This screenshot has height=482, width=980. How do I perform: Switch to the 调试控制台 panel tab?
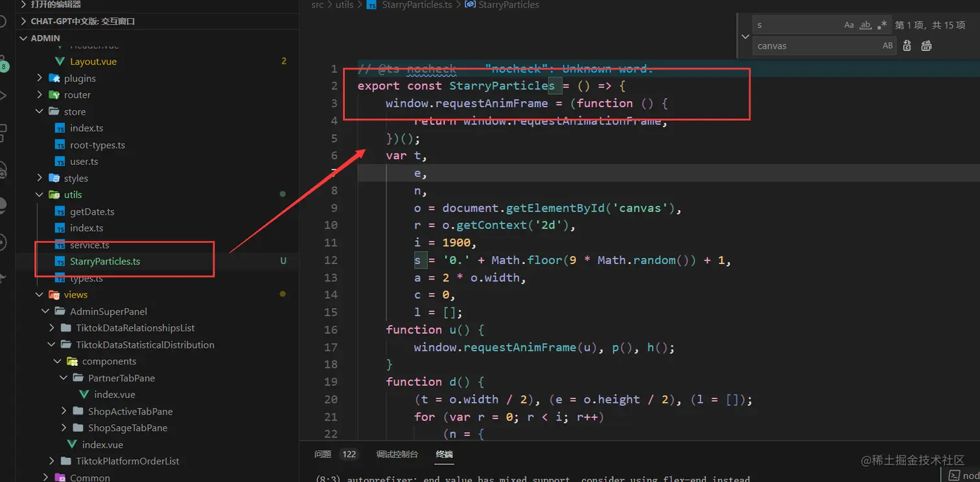click(397, 454)
